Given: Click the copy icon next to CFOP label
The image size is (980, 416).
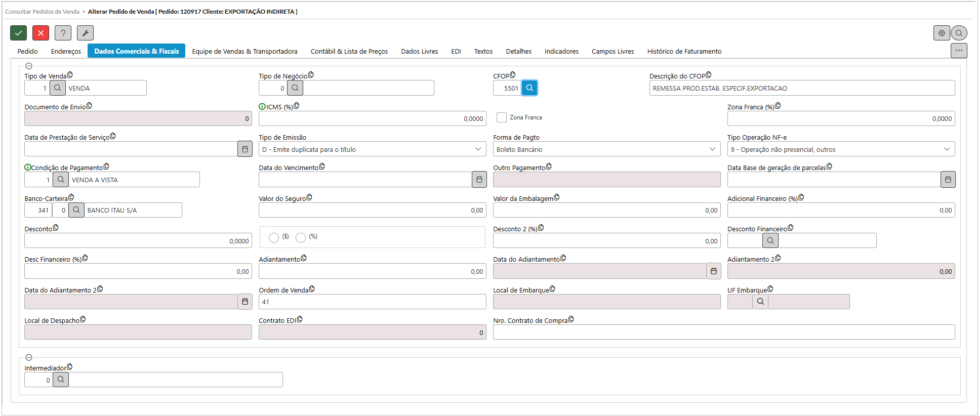Looking at the screenshot, I should (513, 75).
